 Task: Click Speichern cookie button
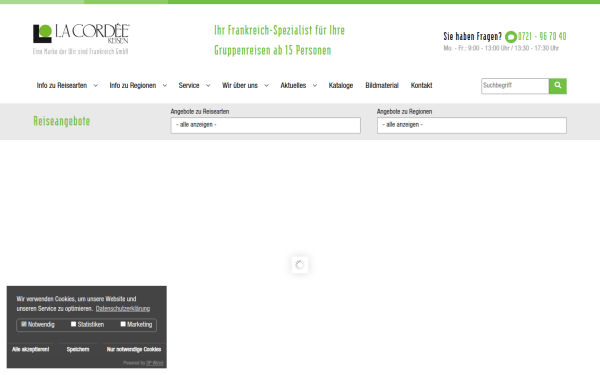point(78,349)
